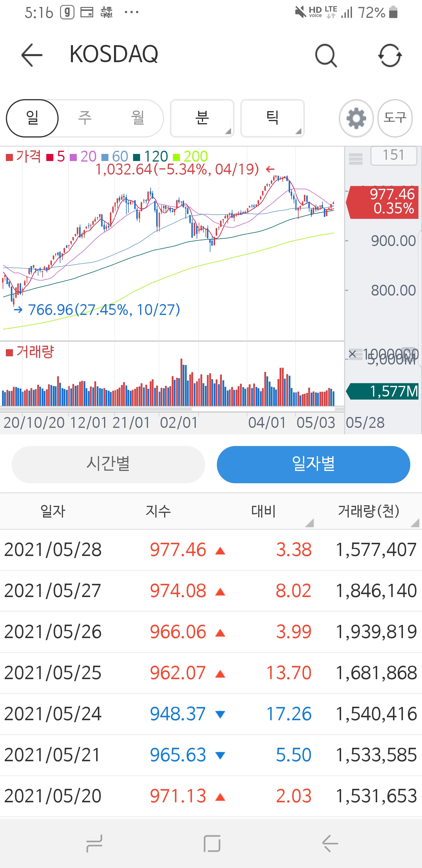Tap the chart list lines icon

click(356, 158)
